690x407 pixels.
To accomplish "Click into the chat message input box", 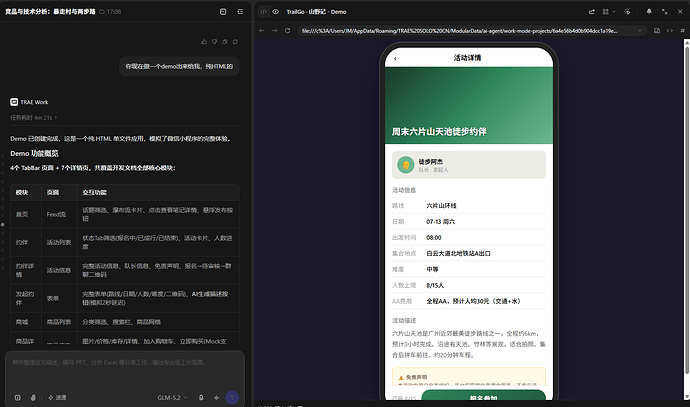I will click(x=125, y=372).
